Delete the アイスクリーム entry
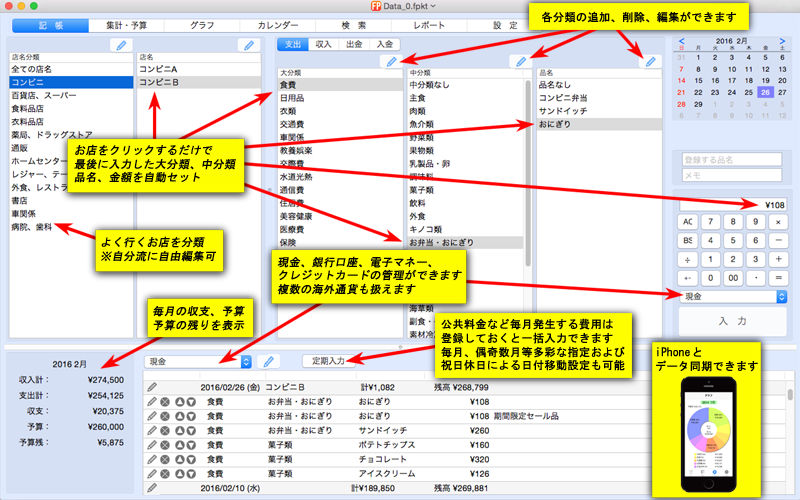 point(165,473)
